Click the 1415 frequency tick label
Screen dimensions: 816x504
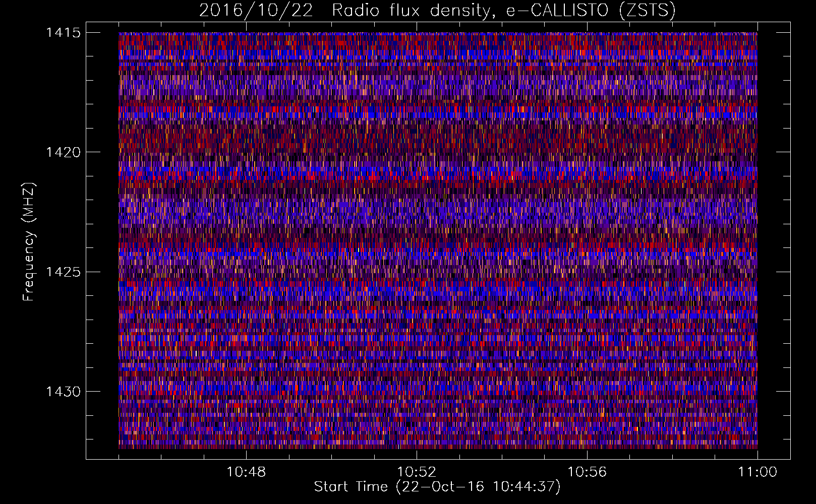click(x=63, y=33)
